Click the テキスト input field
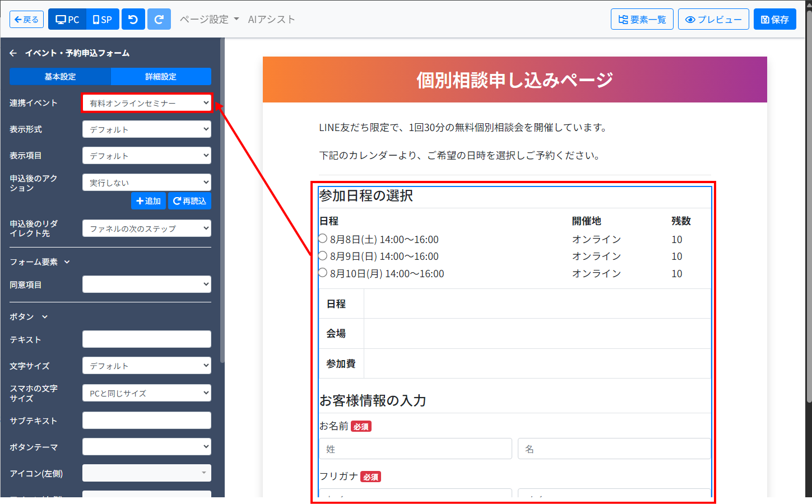 [x=147, y=339]
